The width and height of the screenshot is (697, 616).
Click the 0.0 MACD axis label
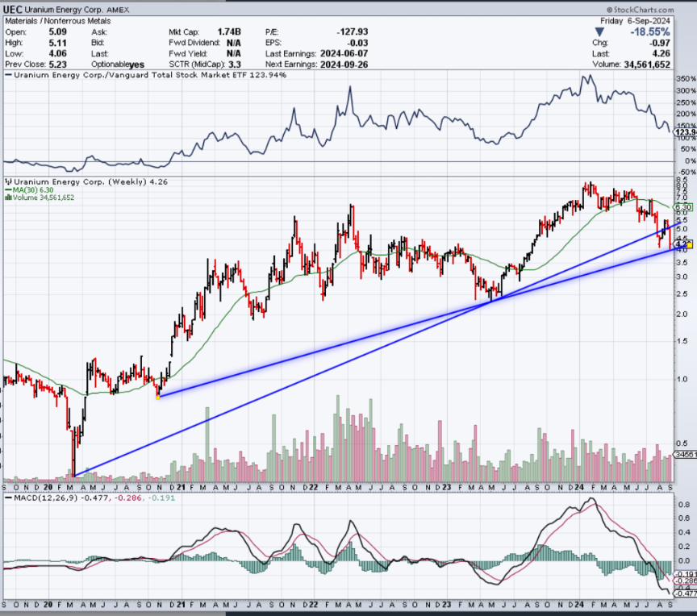click(x=685, y=561)
